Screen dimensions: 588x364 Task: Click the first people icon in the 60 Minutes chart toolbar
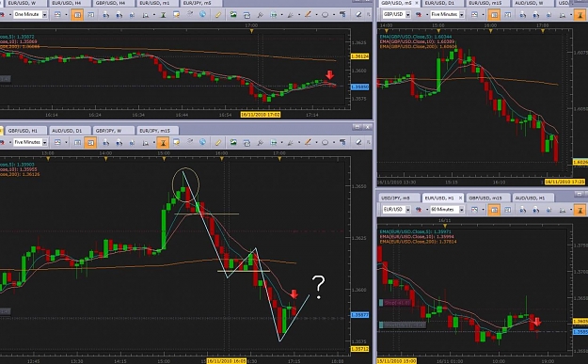click(x=523, y=210)
